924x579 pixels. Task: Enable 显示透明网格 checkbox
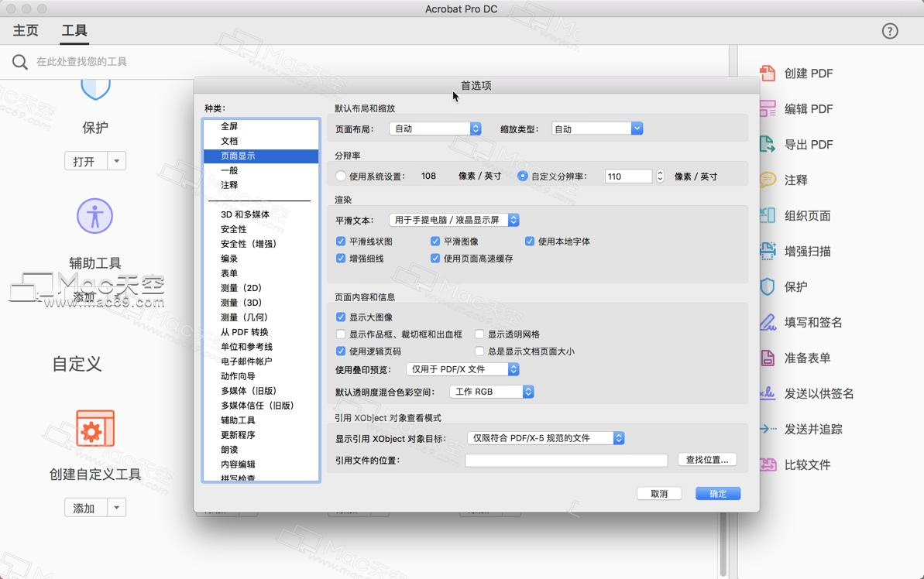click(479, 334)
